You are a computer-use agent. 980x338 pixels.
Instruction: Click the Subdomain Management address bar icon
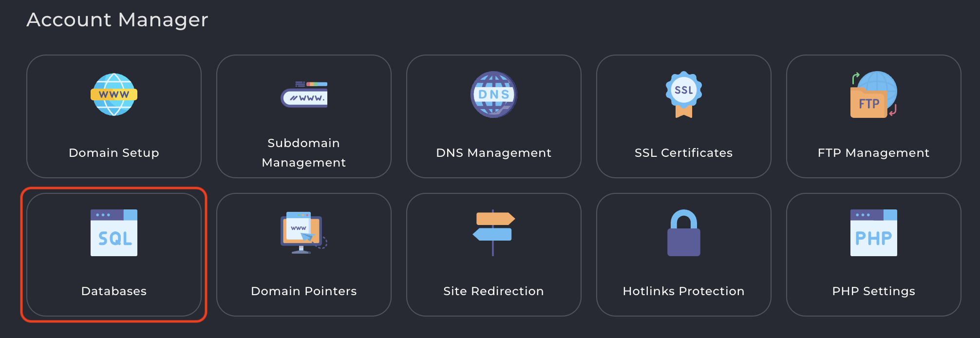pyautogui.click(x=304, y=94)
